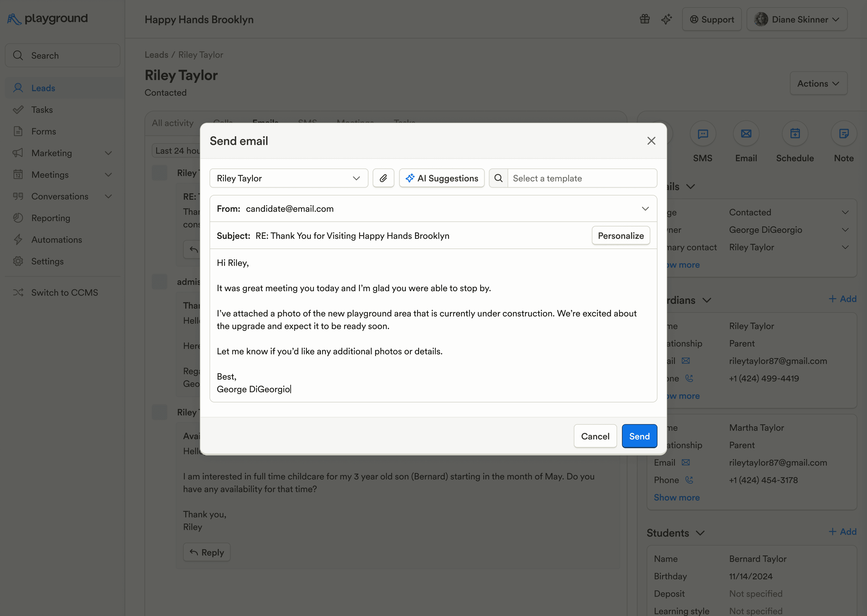Screen dimensions: 867x616
Task: Click the phone icon next to Martha Taylor's number
Action: (689, 480)
